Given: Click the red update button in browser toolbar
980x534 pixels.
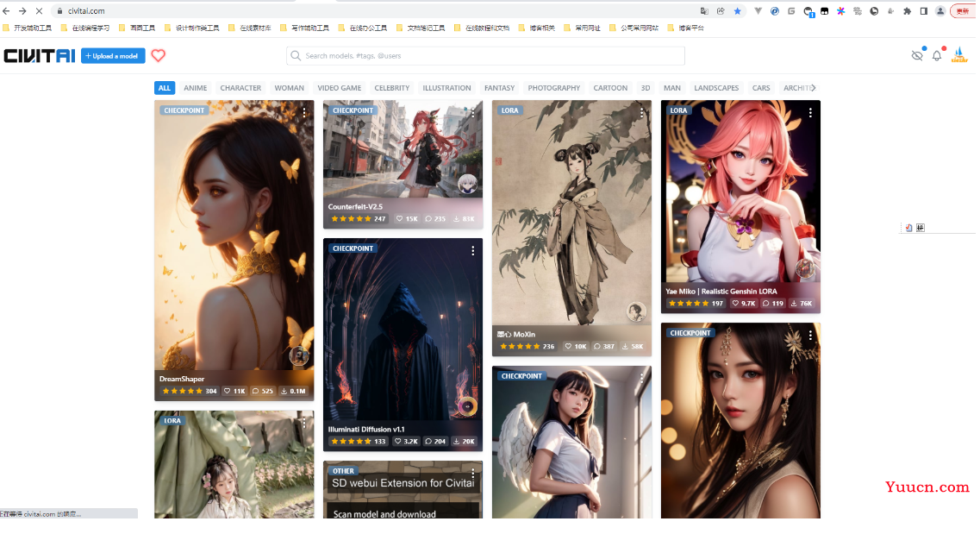Looking at the screenshot, I should 963,10.
